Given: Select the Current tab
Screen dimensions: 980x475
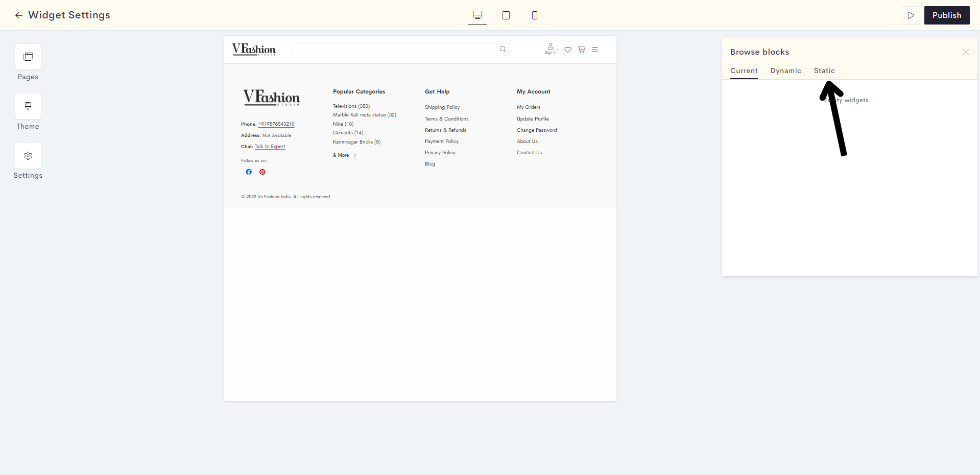Looking at the screenshot, I should click(744, 71).
